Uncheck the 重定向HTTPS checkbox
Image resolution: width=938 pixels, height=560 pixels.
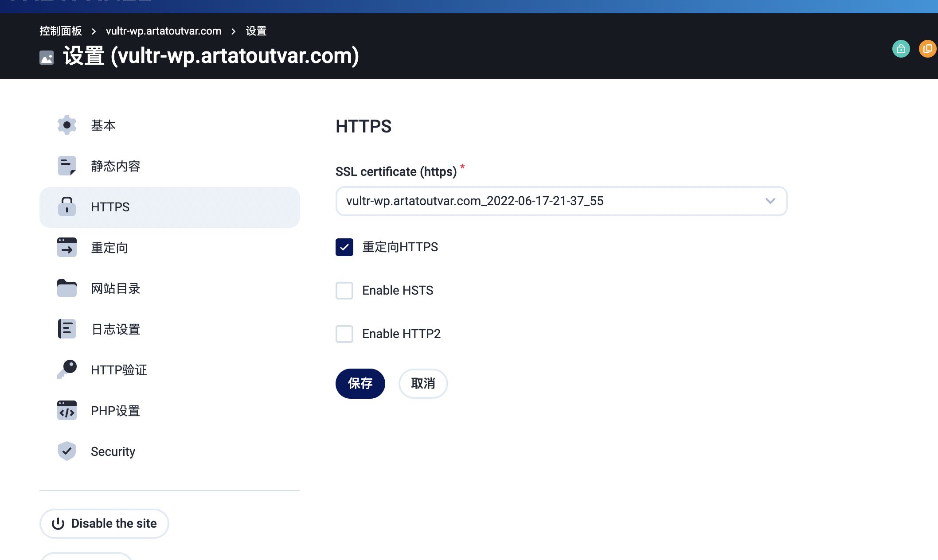344,247
